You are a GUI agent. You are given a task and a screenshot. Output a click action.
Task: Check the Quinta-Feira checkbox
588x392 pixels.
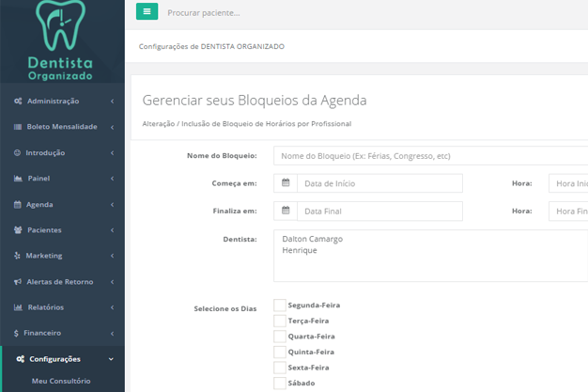tap(280, 353)
